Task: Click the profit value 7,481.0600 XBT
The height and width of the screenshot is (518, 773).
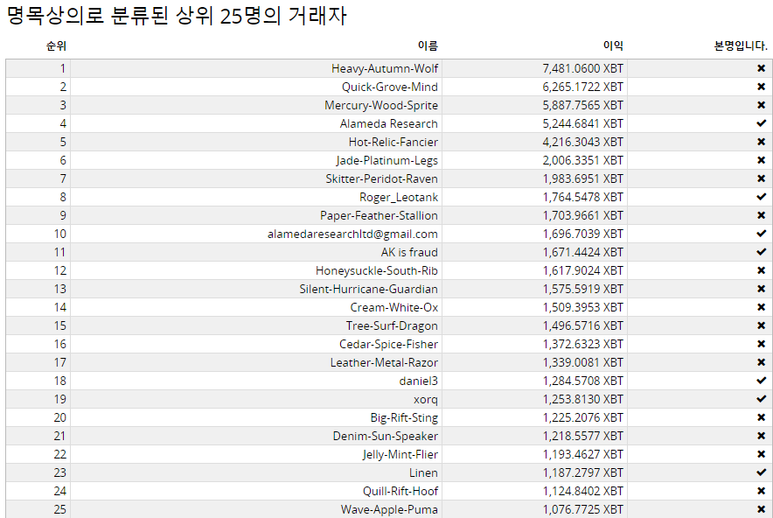Action: pos(583,69)
